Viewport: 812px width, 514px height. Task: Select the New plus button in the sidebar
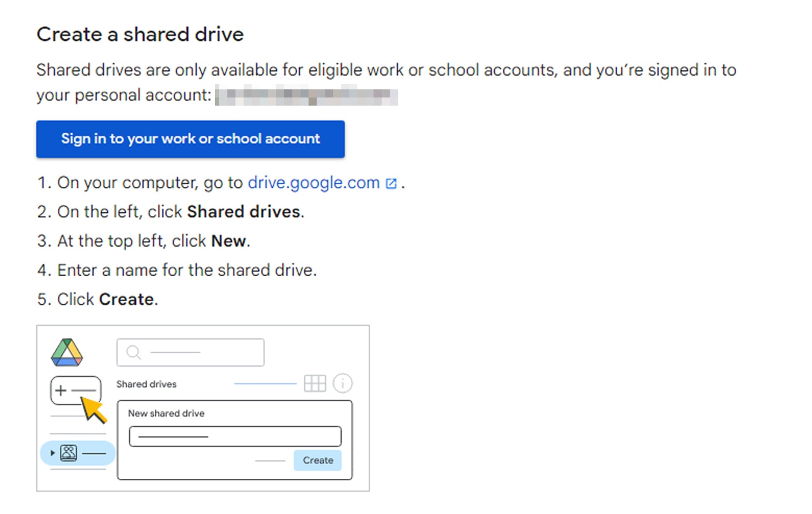[x=75, y=389]
